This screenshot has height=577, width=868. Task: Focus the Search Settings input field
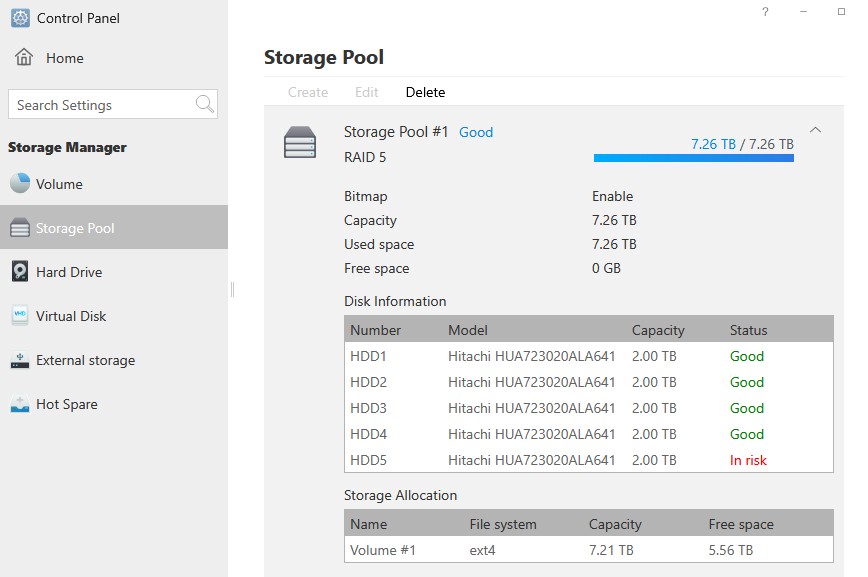(100, 105)
